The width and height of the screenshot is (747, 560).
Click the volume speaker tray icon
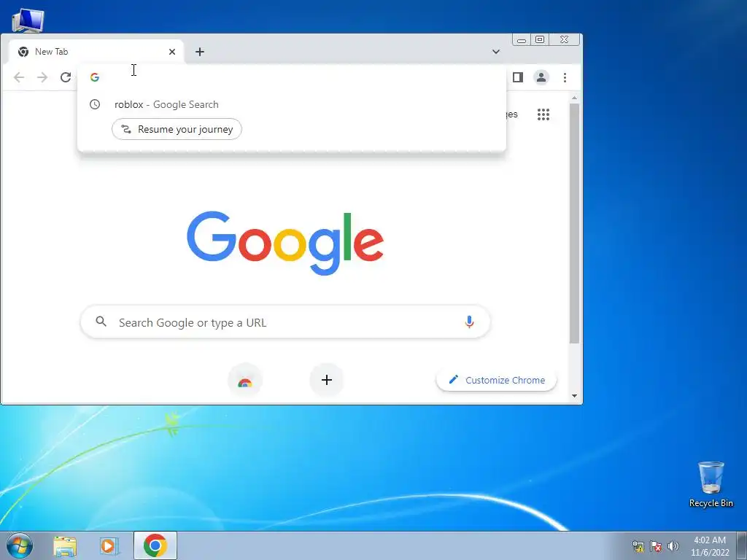tap(673, 546)
